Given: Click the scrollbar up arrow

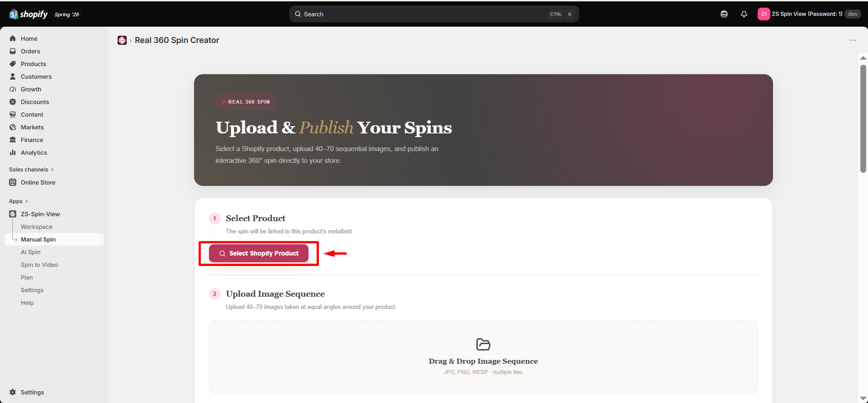Looking at the screenshot, I should tap(863, 58).
